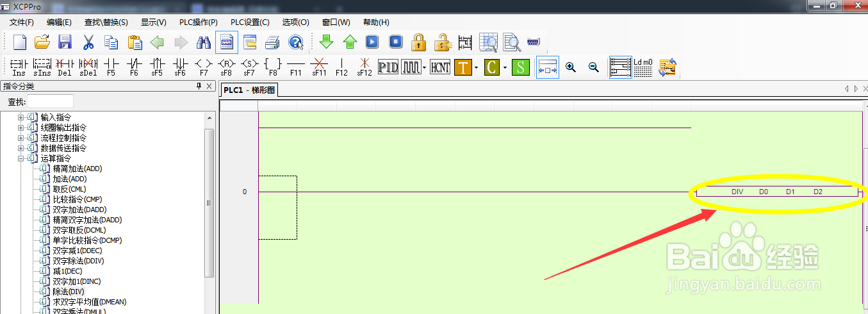
Task: Insert rising edge contact sF5
Action: pyautogui.click(x=157, y=67)
